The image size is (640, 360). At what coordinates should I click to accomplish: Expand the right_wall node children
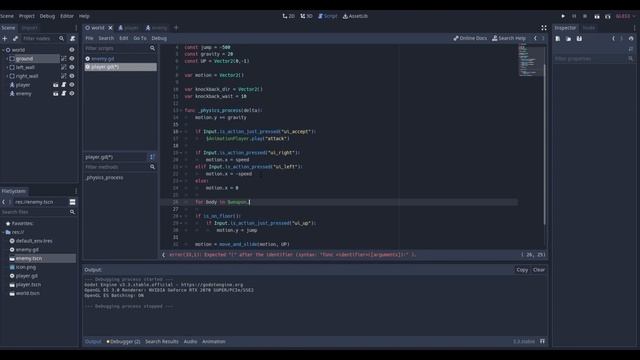7,76
